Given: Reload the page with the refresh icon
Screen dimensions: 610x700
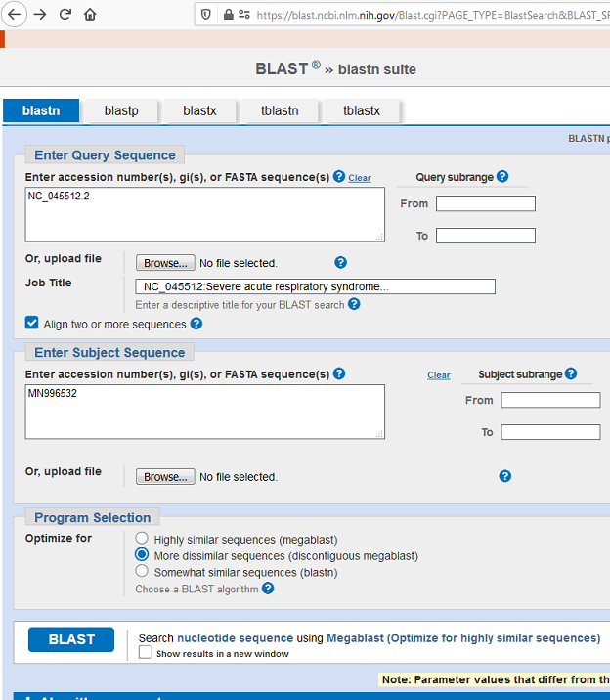Looking at the screenshot, I should (65, 15).
